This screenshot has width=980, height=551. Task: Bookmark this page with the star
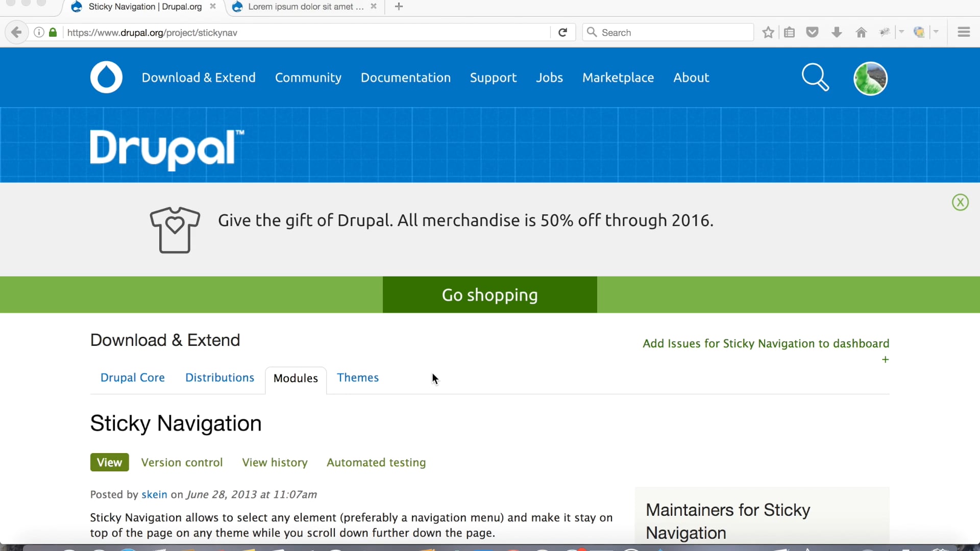click(x=768, y=32)
